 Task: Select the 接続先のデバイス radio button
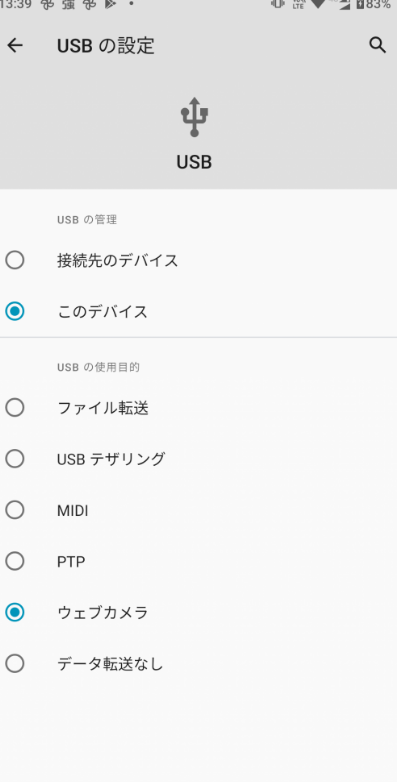tap(14, 260)
